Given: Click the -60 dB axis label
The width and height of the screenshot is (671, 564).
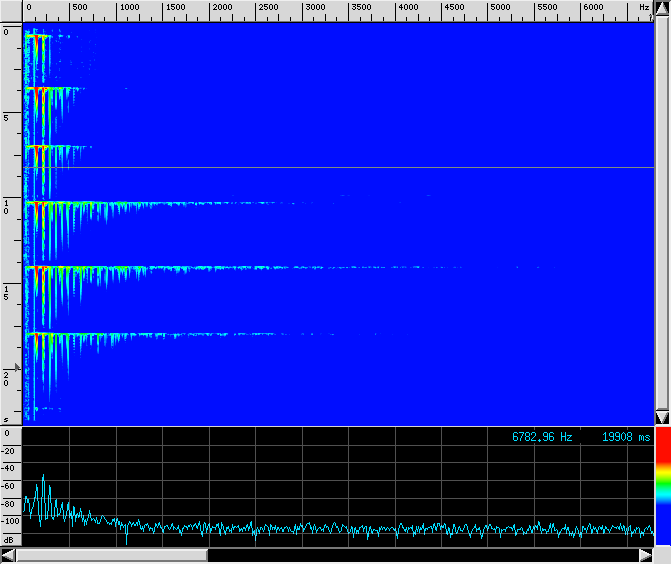Looking at the screenshot, I should click(x=9, y=486).
